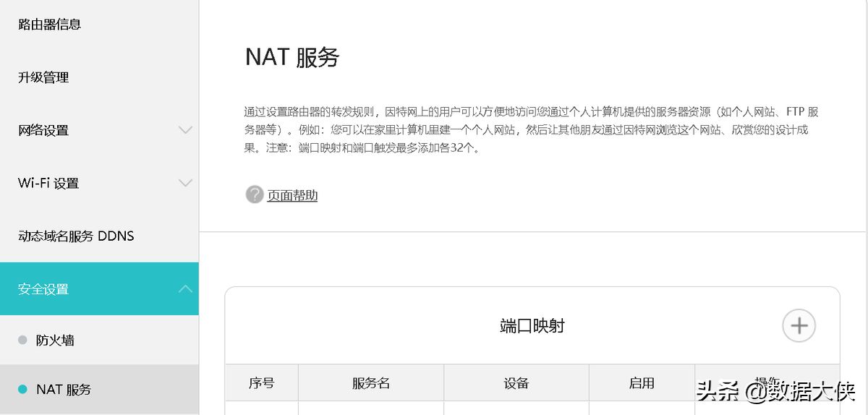Collapse 安全设置 with the up chevron
This screenshot has width=868, height=415.
185,289
